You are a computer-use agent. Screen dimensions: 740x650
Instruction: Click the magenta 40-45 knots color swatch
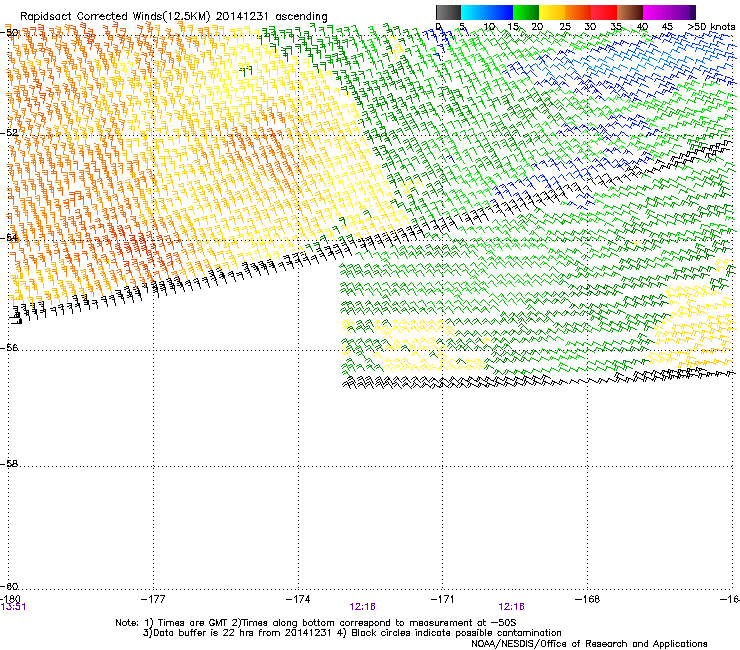pyautogui.click(x=656, y=12)
